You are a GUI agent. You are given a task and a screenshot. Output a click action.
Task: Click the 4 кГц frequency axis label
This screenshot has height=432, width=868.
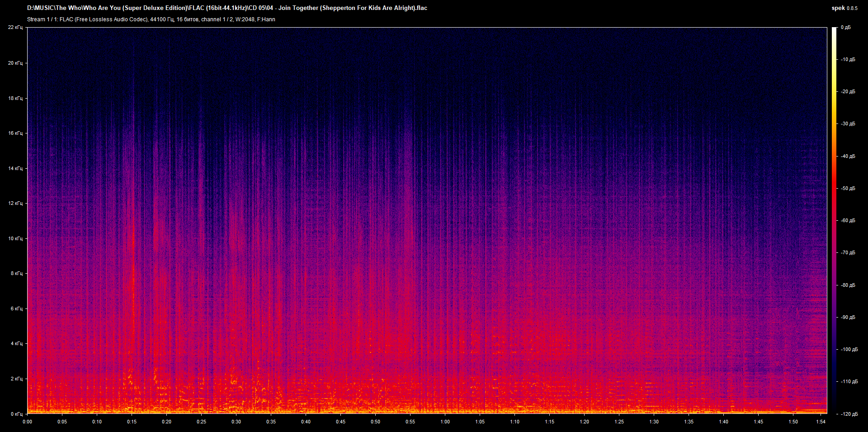(x=16, y=343)
